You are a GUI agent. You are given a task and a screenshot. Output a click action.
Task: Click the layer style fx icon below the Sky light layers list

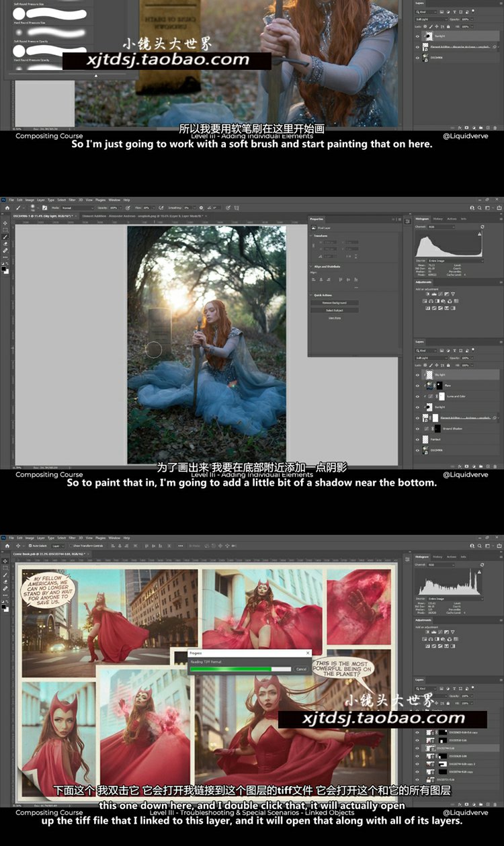[460, 466]
